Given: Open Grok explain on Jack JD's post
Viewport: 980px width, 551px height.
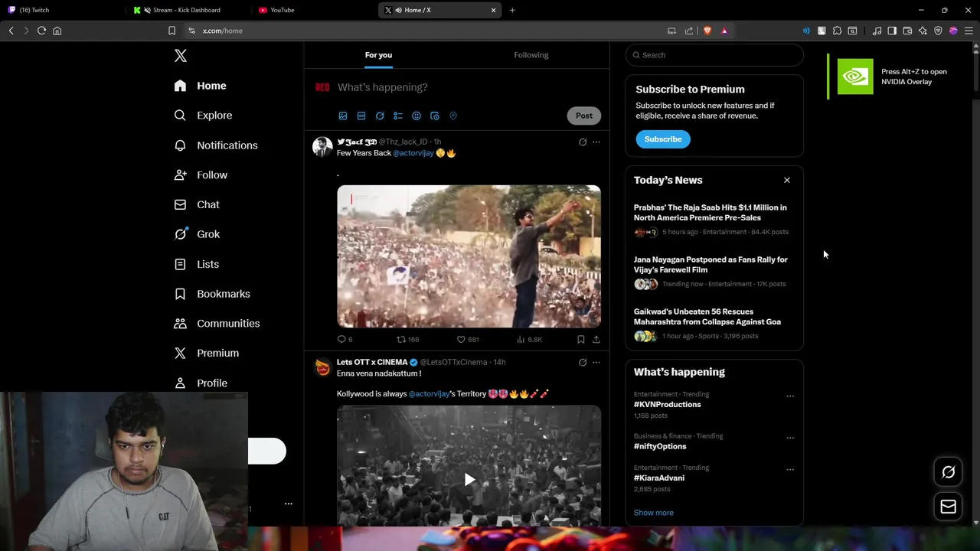Looking at the screenshot, I should [x=583, y=142].
